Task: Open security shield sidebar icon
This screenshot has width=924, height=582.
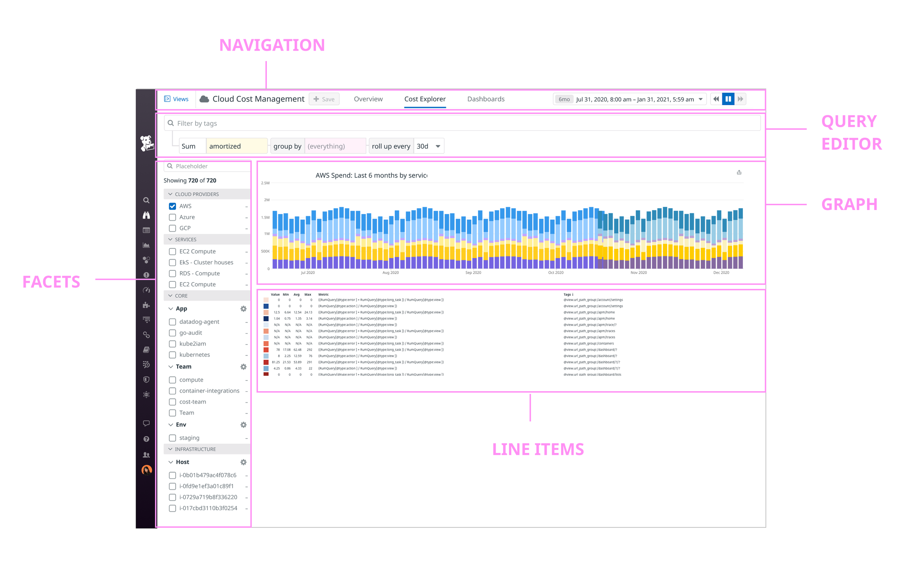Action: coord(146,380)
